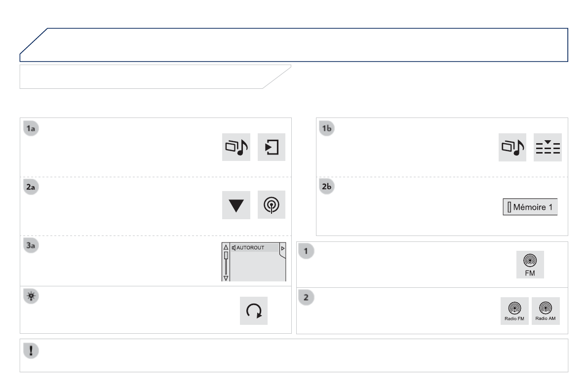Click the circular refresh arrow icon

[254, 311]
